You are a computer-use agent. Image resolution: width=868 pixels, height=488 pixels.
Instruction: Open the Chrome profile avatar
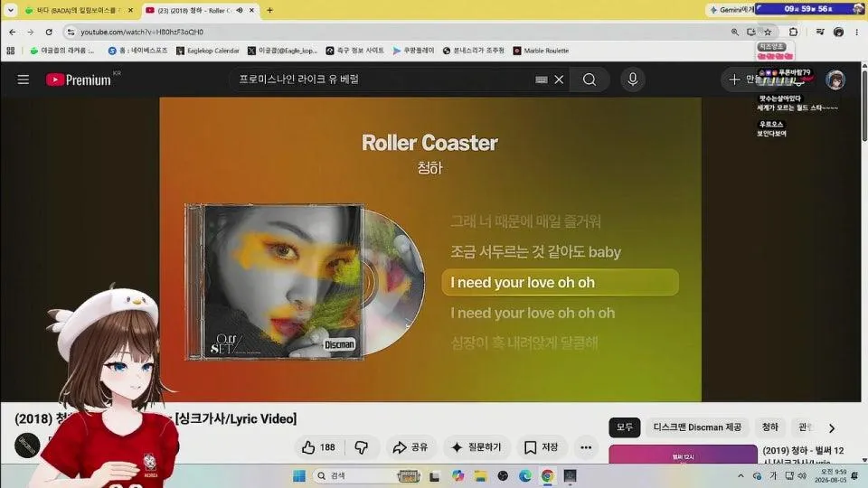pos(839,33)
